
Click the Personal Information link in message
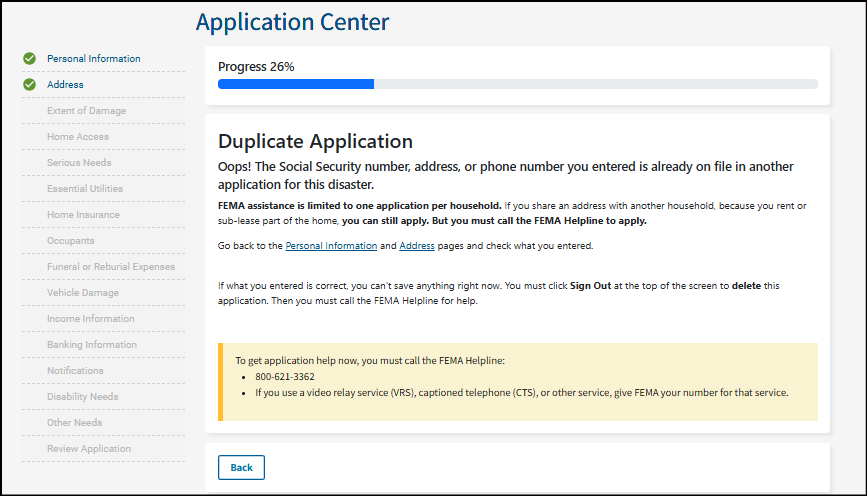click(x=331, y=246)
